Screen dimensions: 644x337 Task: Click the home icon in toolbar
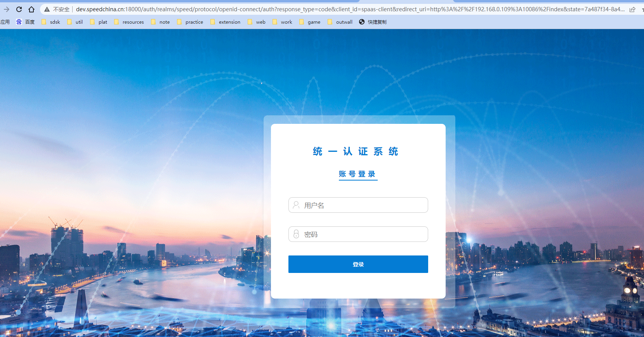[x=31, y=9]
